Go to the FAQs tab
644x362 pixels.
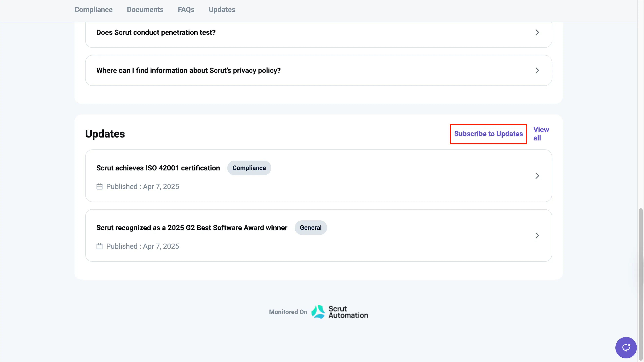coord(186,10)
